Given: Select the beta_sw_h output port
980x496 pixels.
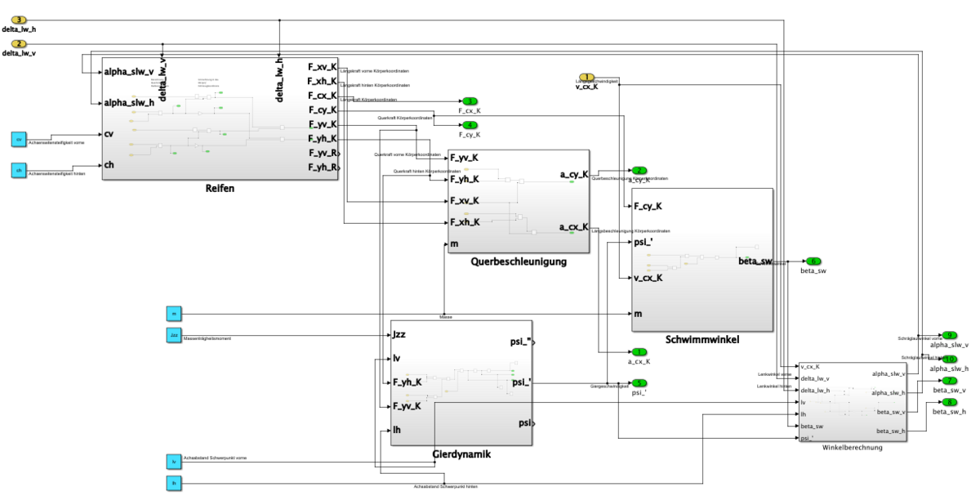Looking at the screenshot, I should [949, 402].
